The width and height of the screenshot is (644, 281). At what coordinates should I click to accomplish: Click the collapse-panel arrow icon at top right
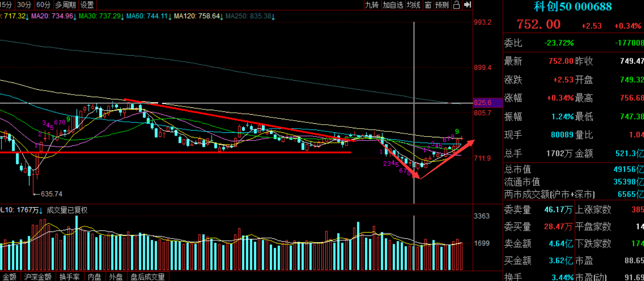(468, 5)
